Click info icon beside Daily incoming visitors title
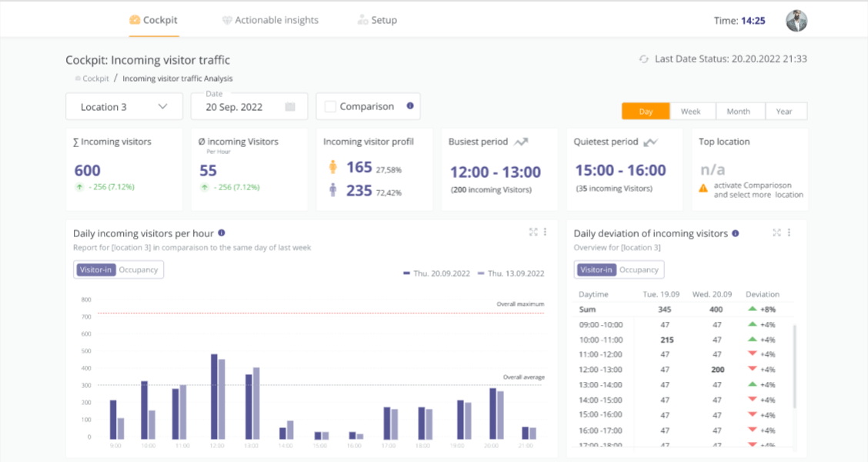The width and height of the screenshot is (868, 462). (222, 233)
